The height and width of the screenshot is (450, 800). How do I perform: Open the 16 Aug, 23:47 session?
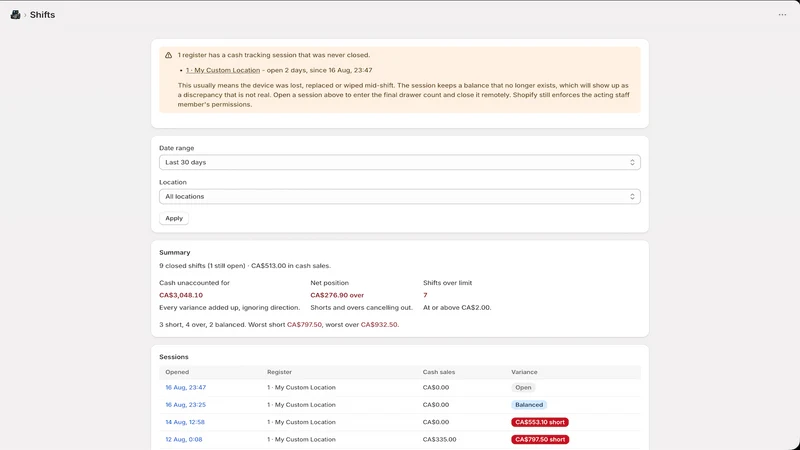(x=186, y=387)
